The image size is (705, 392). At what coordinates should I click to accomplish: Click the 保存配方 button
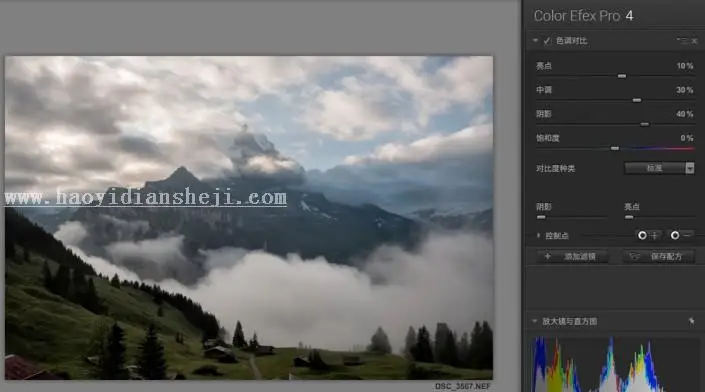(x=659, y=256)
